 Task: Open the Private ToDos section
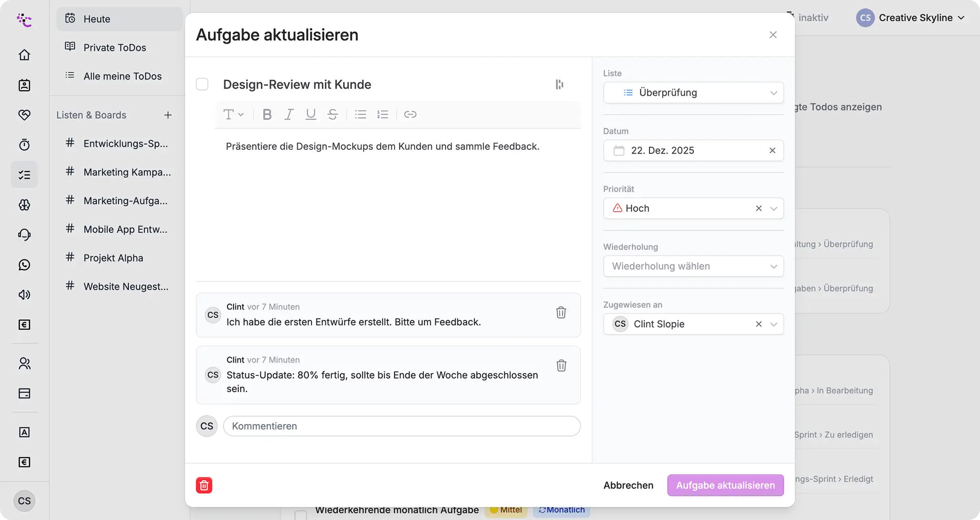115,47
